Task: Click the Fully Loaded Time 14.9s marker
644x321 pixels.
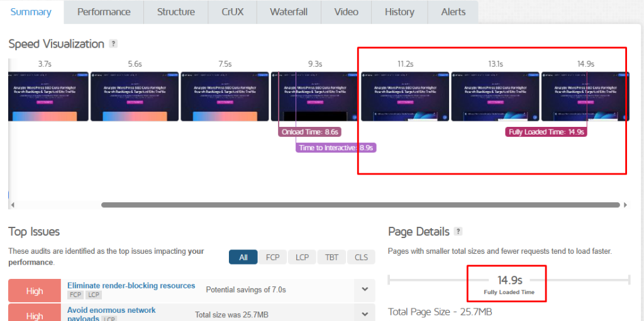Action: click(x=546, y=132)
